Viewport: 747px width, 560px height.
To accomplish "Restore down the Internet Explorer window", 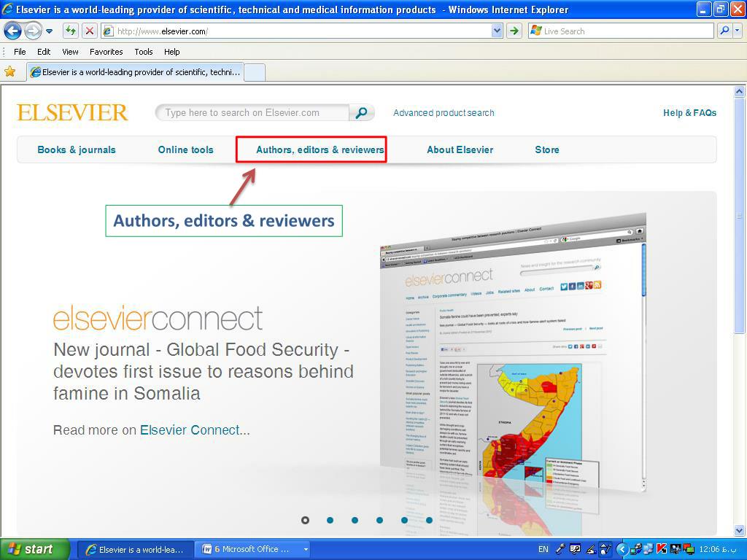I will coord(721,9).
